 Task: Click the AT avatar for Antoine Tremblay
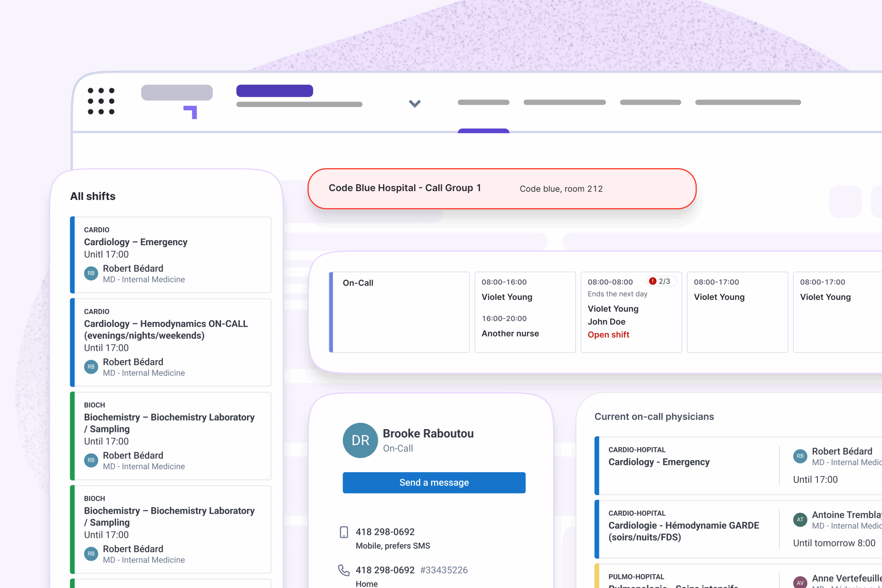pos(800,520)
